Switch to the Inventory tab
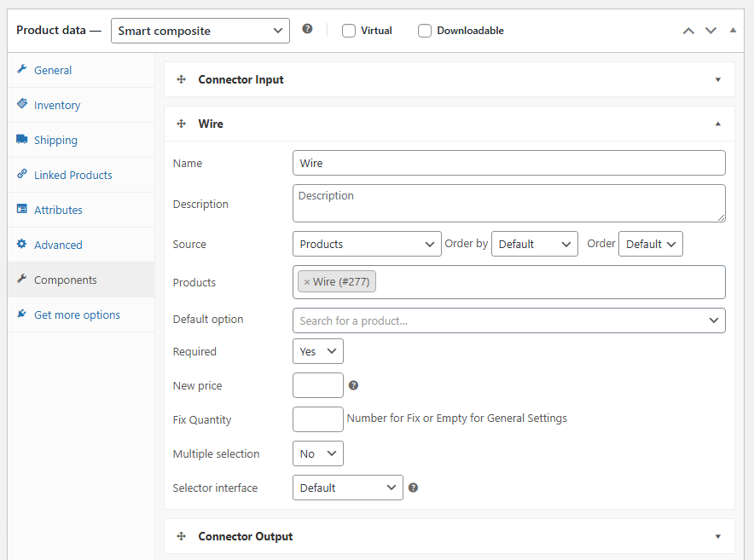 click(57, 105)
